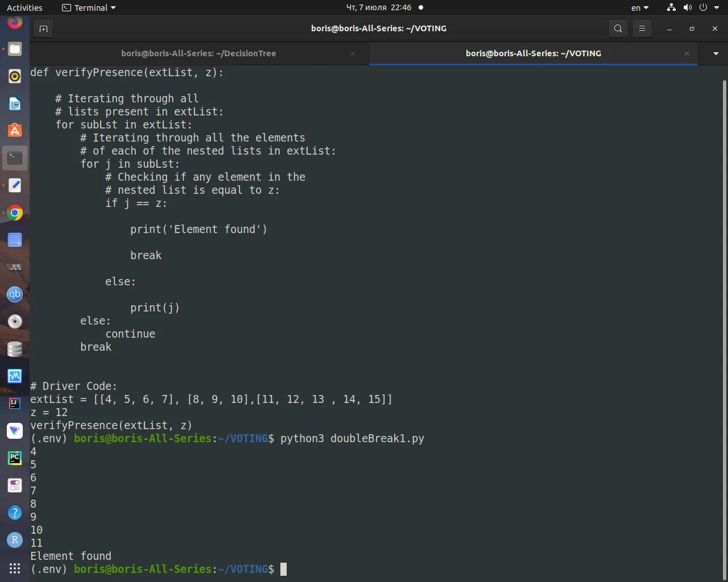Open the power menu in top bar

(703, 7)
